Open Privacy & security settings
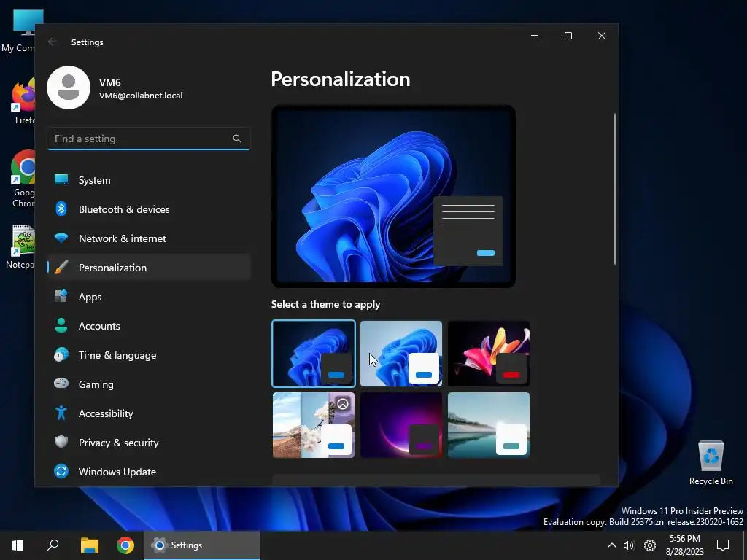The width and height of the screenshot is (747, 560). pos(149,443)
